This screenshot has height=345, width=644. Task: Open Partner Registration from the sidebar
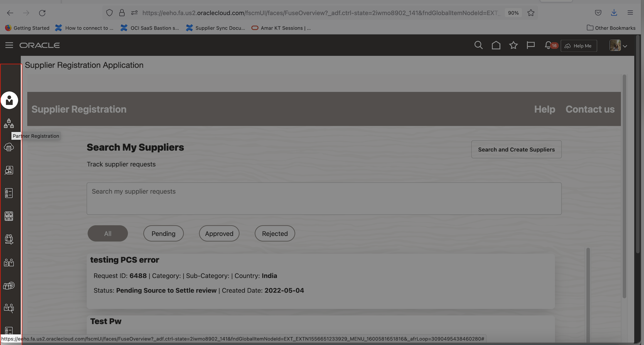9,124
